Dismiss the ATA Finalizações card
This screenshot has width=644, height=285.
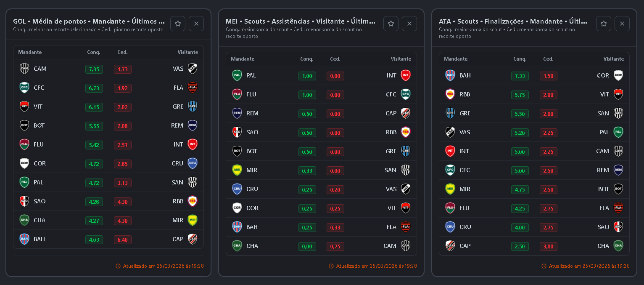tap(622, 24)
